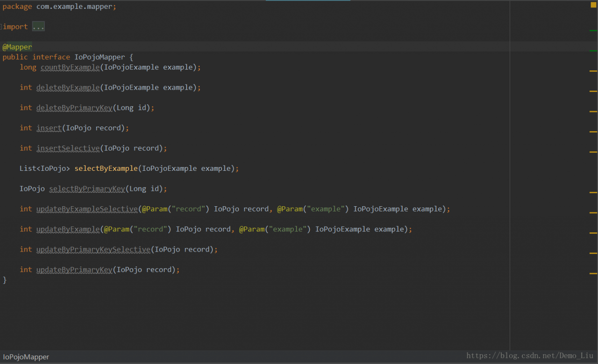Select IoPojoMapper in the bottom breadcrumb bar
598x364 pixels.
26,357
